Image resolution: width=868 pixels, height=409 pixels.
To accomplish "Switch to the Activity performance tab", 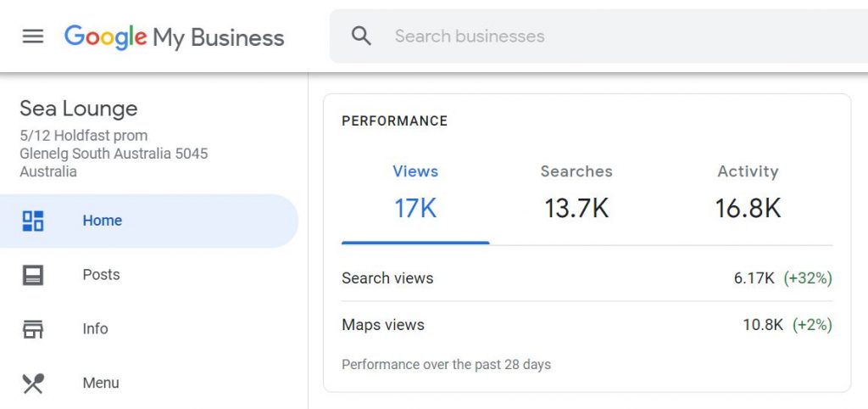I will (748, 193).
